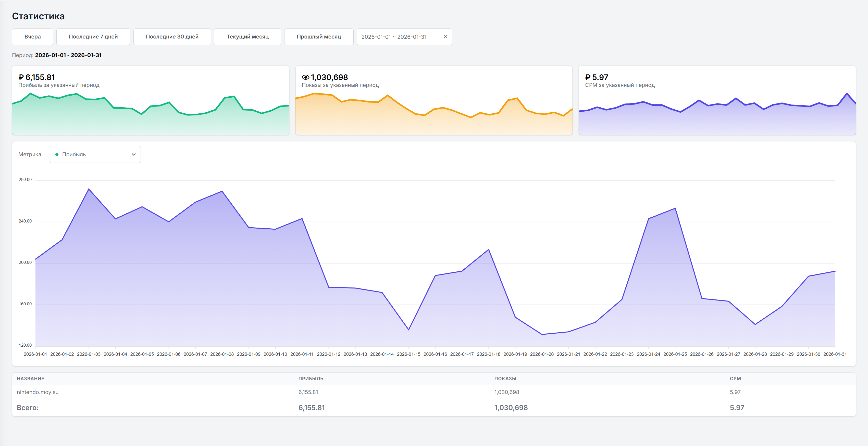The width and height of the screenshot is (868, 446).
Task: Click 2026-01-03 peak on main chart
Action: (x=89, y=189)
